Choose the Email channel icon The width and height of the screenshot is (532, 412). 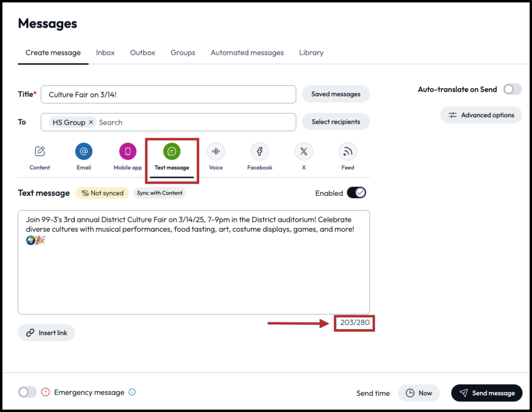pyautogui.click(x=84, y=152)
